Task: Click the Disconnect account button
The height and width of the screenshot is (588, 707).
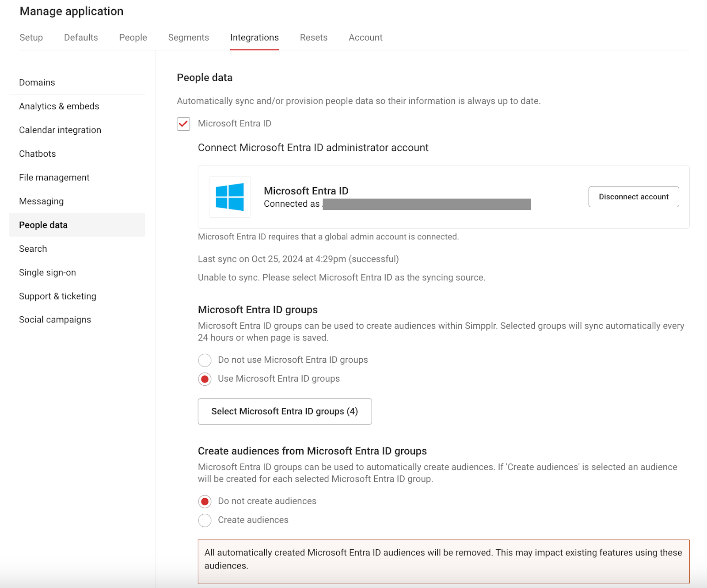Action: [x=634, y=197]
